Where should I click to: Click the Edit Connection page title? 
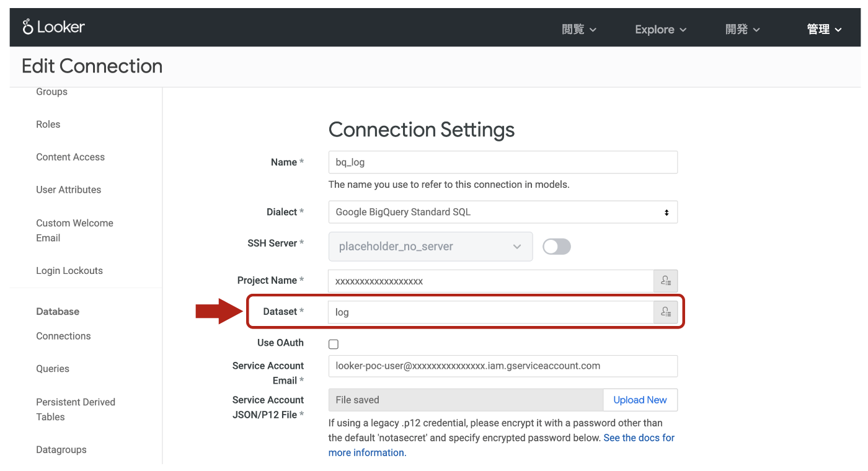click(x=92, y=66)
